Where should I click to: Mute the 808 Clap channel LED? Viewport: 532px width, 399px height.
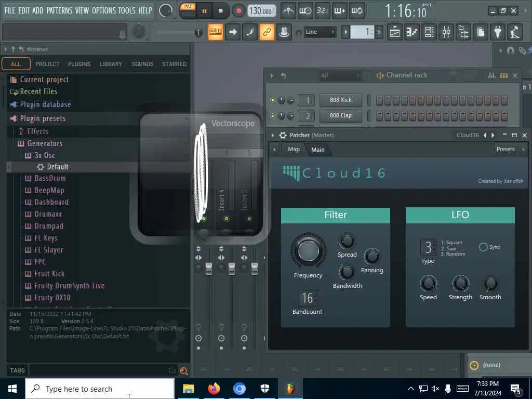pos(272,116)
